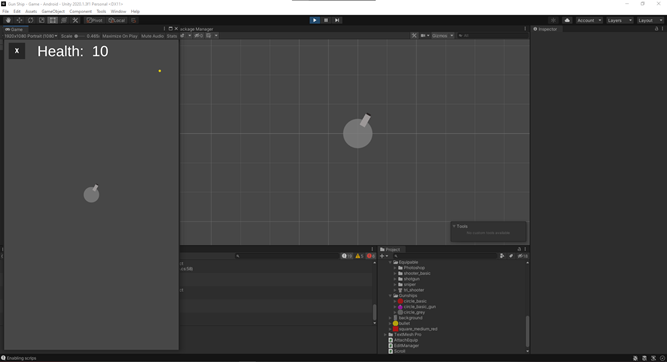Select the Hand tool in the toolbar
The width and height of the screenshot is (667, 362).
[8, 20]
